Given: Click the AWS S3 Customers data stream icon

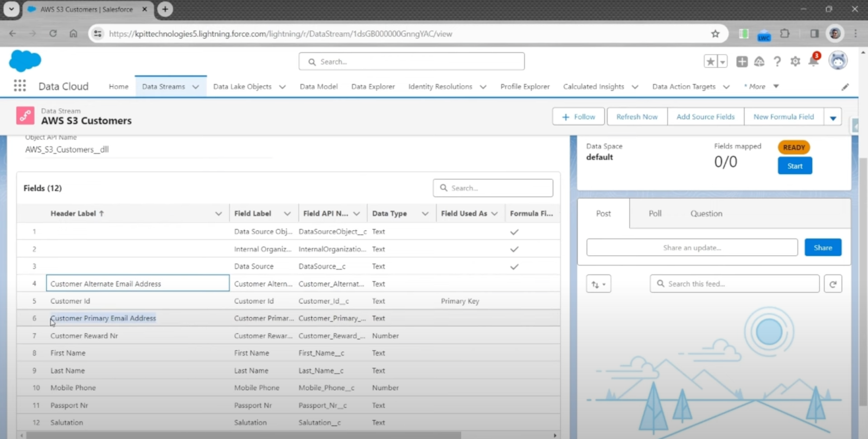Looking at the screenshot, I should (x=25, y=115).
